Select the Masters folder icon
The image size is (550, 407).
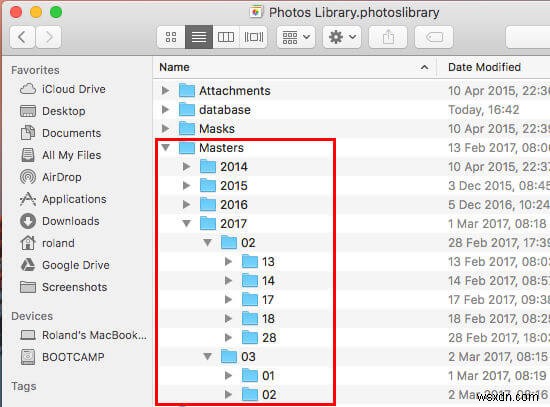(187, 147)
